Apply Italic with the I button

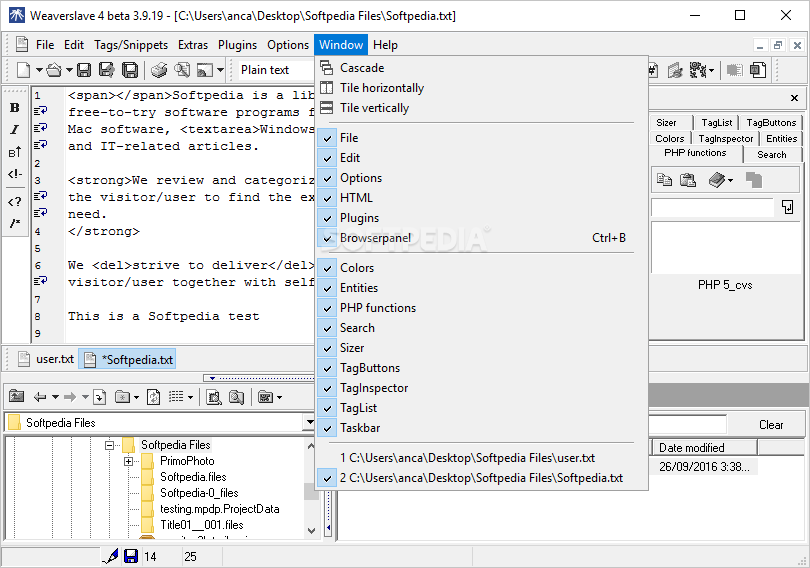click(14, 129)
